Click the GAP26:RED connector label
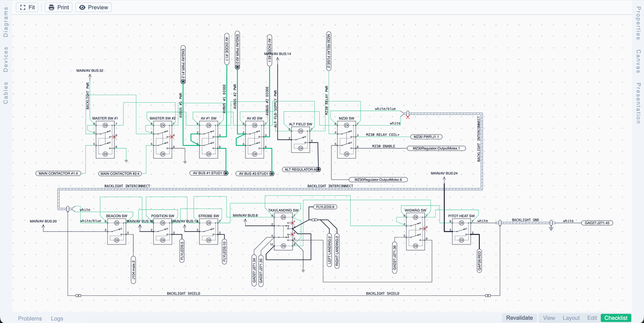 click(479, 260)
